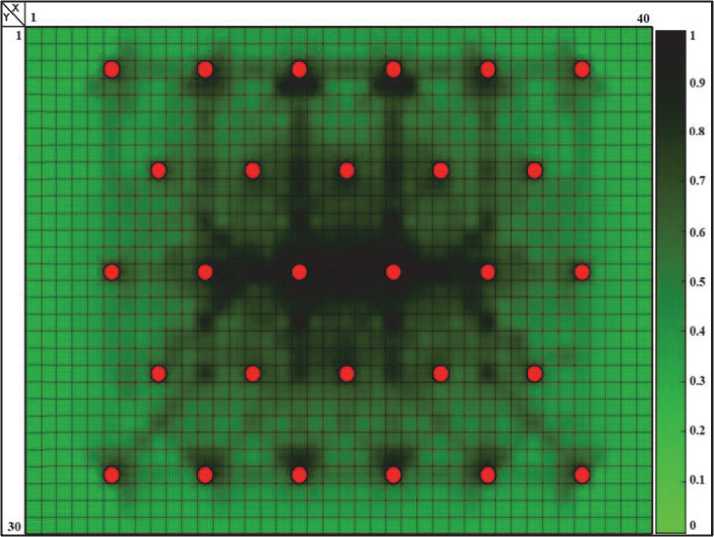Click colorbar scale value 0.8
Screen dimensions: 714x537
(x=697, y=132)
